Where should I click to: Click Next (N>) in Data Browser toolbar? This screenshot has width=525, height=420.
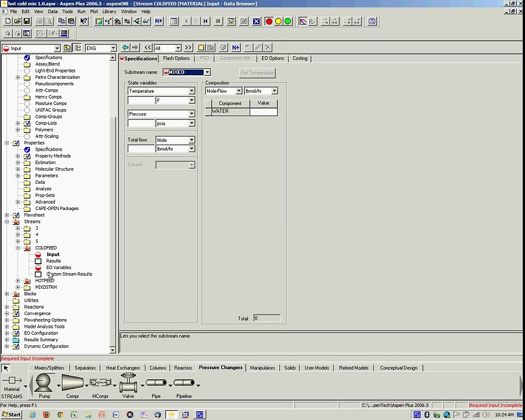(236, 48)
